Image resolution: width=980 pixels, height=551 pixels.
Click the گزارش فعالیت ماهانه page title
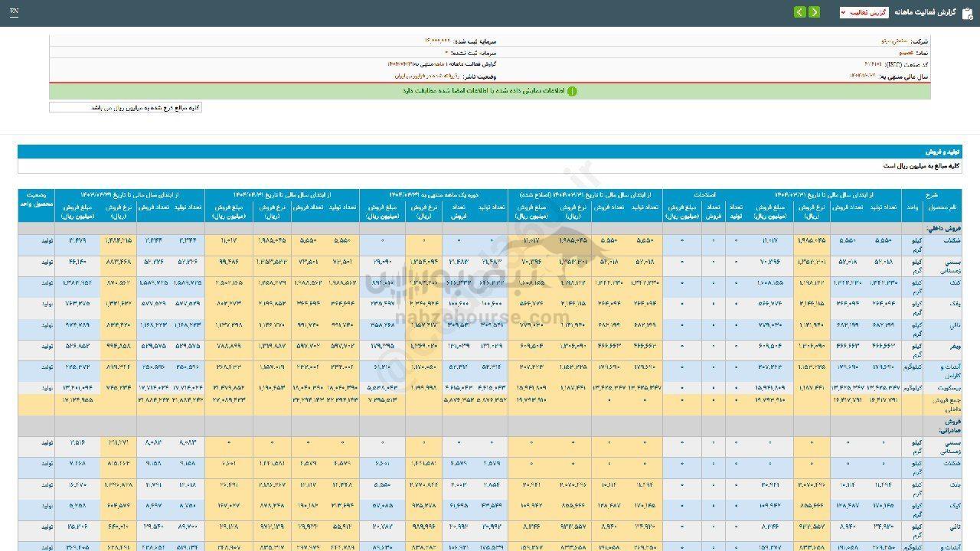click(x=926, y=12)
